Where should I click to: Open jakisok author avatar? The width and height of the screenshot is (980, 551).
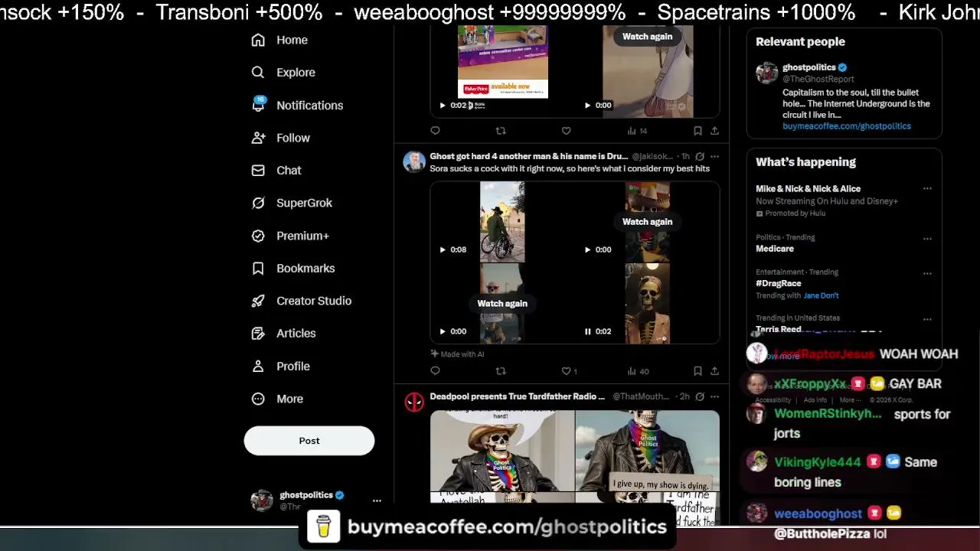(x=414, y=161)
